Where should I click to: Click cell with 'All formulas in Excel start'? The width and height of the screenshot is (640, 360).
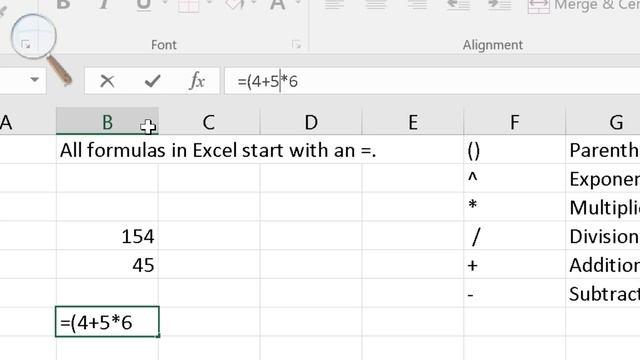tap(107, 150)
